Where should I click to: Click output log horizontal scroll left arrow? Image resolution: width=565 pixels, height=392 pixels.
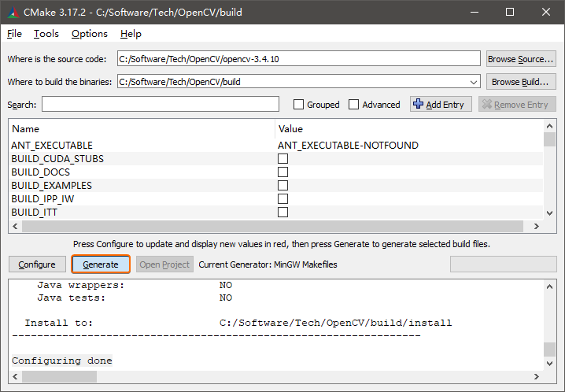click(15, 376)
